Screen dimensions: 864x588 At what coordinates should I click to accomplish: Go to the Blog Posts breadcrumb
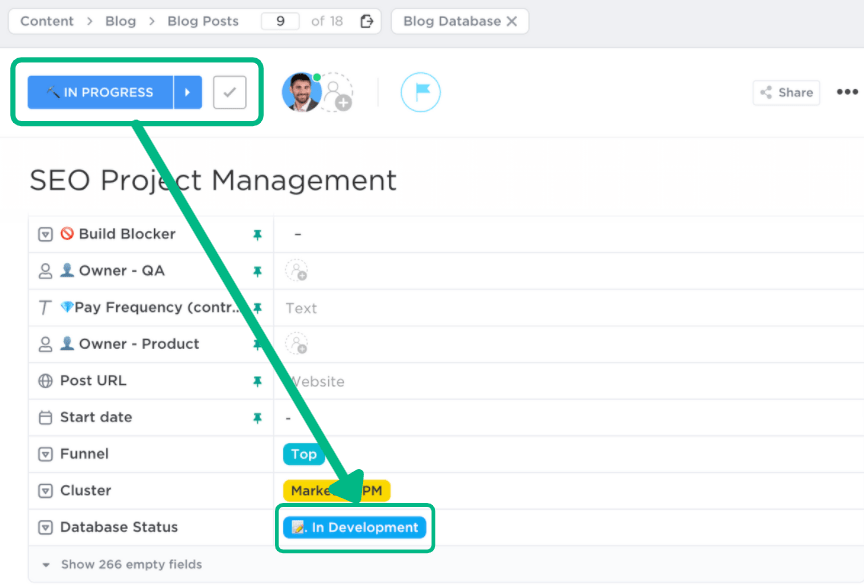[203, 21]
